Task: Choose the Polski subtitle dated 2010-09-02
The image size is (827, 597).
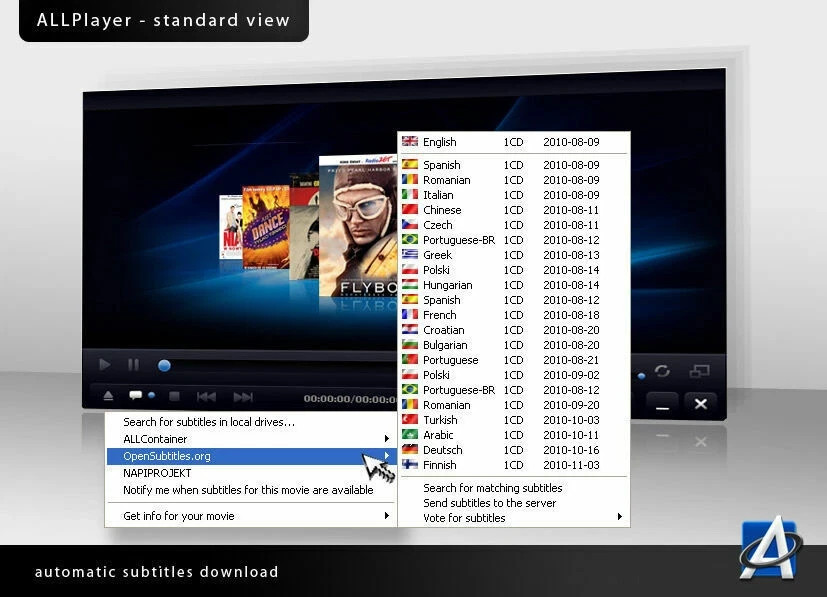Action: coord(514,375)
